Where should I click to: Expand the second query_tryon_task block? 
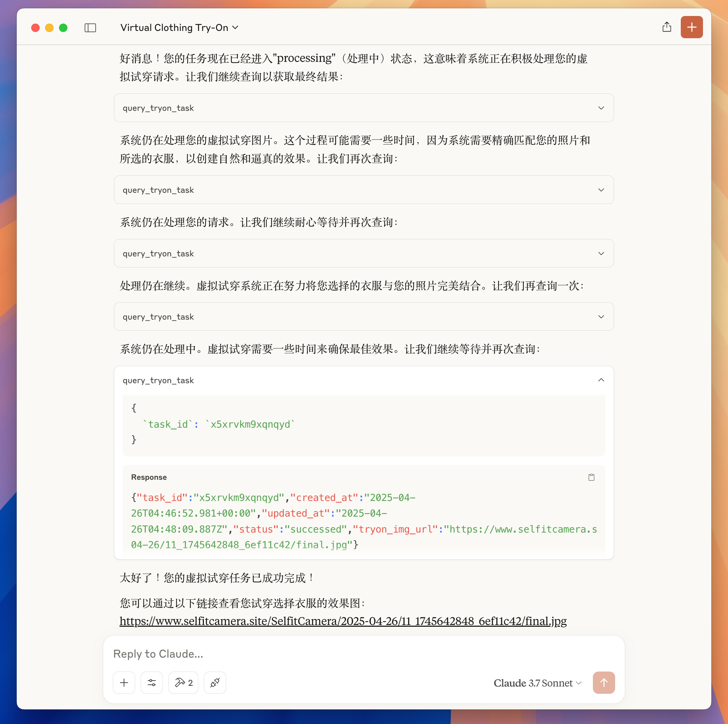click(x=364, y=190)
